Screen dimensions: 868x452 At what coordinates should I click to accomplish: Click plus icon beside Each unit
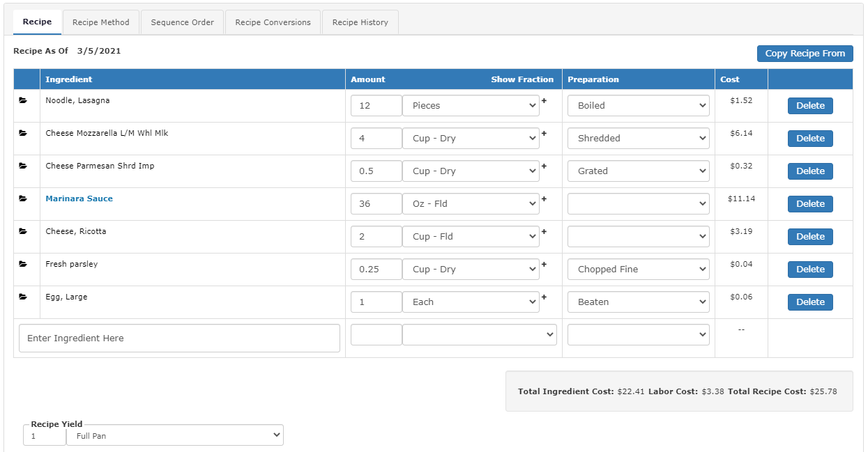pos(544,297)
